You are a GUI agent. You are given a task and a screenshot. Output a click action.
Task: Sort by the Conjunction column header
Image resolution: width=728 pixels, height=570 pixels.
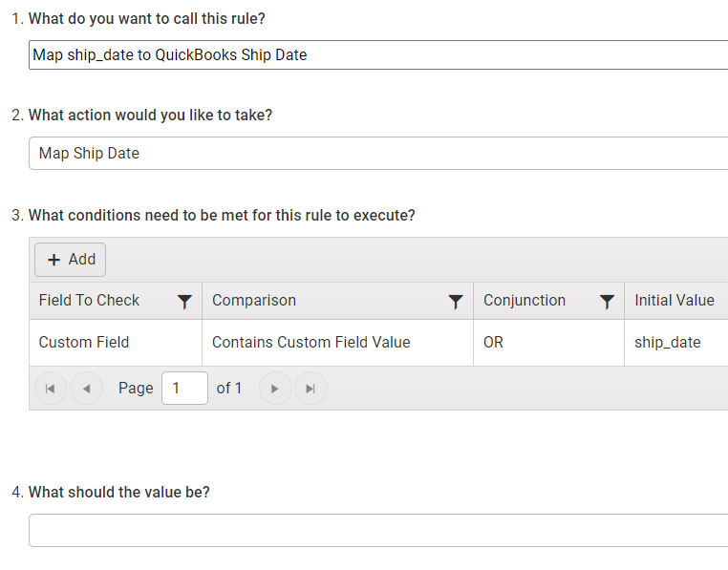coord(525,301)
